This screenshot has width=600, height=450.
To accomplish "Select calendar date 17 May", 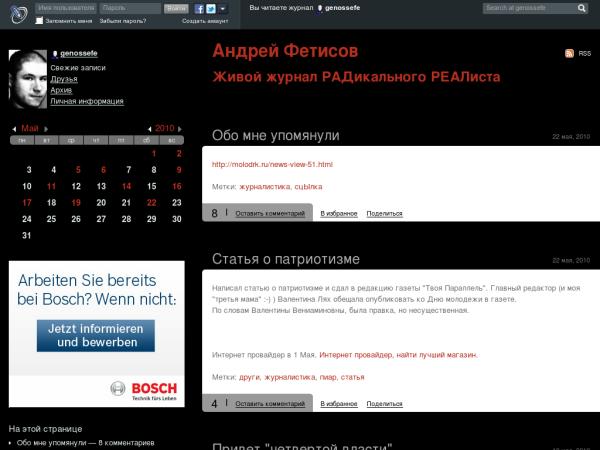I will coord(27,203).
